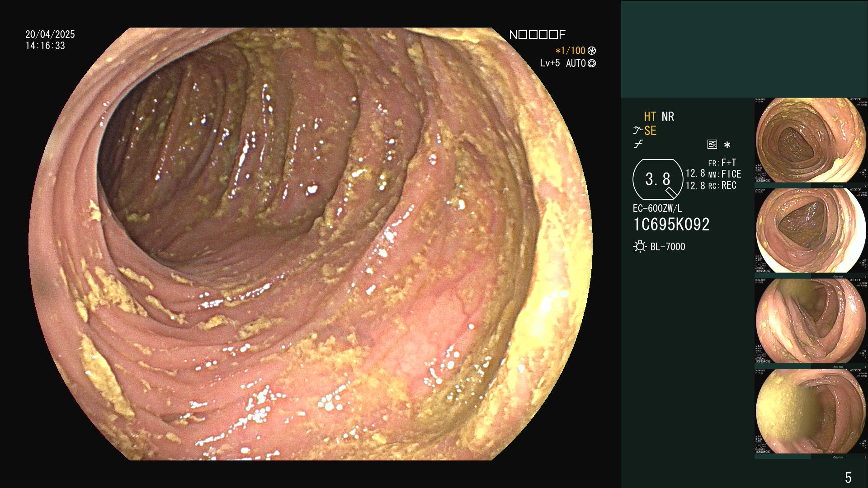Image resolution: width=868 pixels, height=488 pixels.
Task: Click the RC: REC setting
Action: click(722, 185)
